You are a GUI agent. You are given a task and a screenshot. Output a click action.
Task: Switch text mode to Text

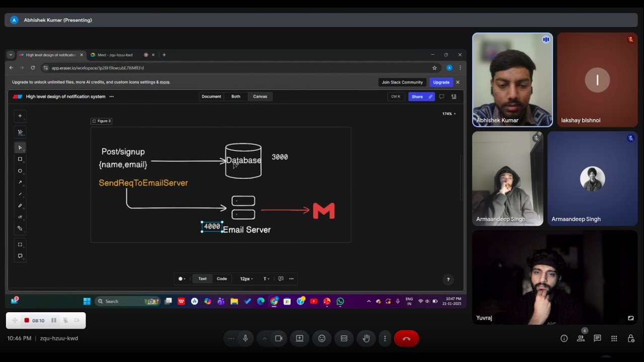click(202, 279)
